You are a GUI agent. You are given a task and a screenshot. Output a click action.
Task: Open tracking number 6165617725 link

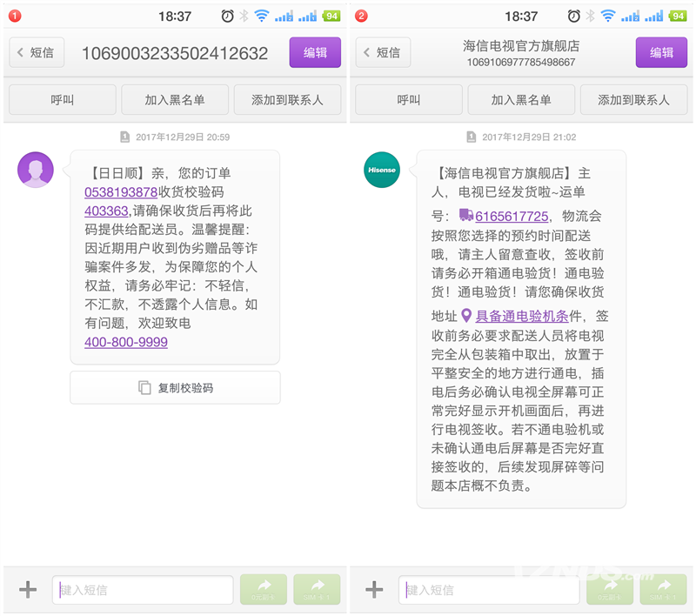512,217
